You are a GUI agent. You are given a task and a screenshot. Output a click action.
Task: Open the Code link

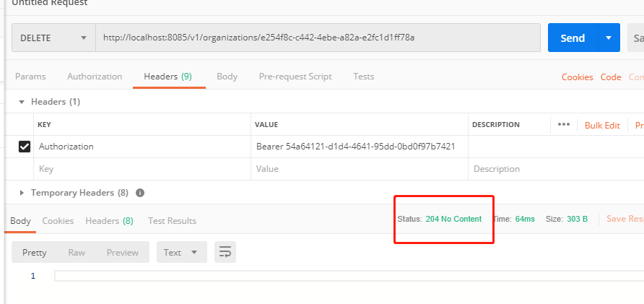[611, 77]
